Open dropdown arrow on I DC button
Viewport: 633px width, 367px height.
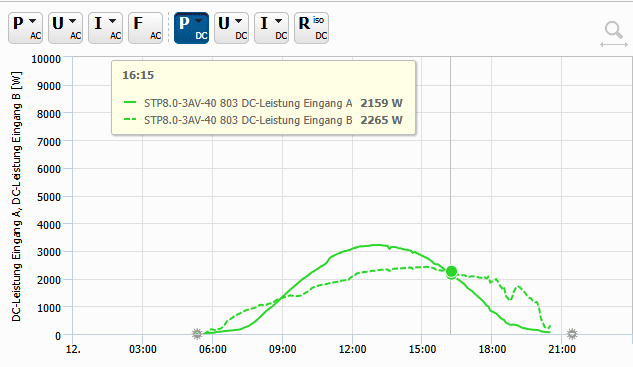[x=279, y=21]
